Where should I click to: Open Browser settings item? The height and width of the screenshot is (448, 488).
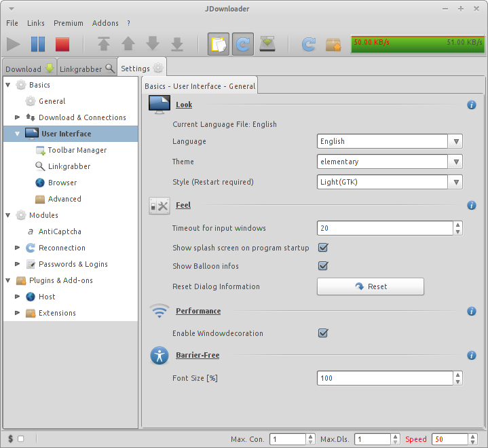(62, 183)
